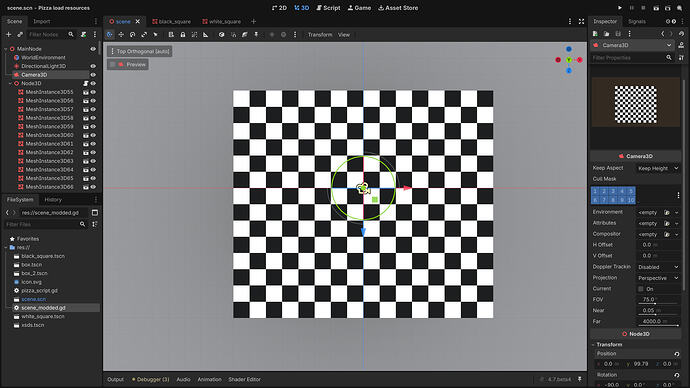Run a specific scene icon
This screenshot has width=690, height=388.
(668, 8)
